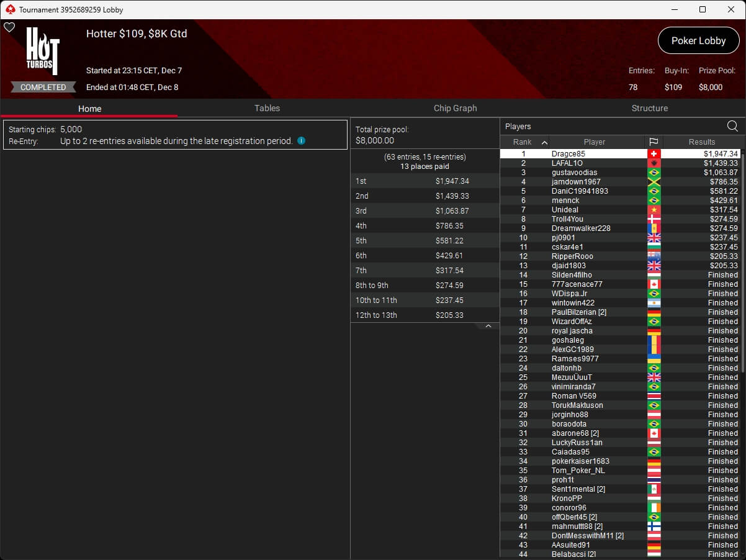
Task: Open the Chip Graph tab
Action: coord(455,108)
